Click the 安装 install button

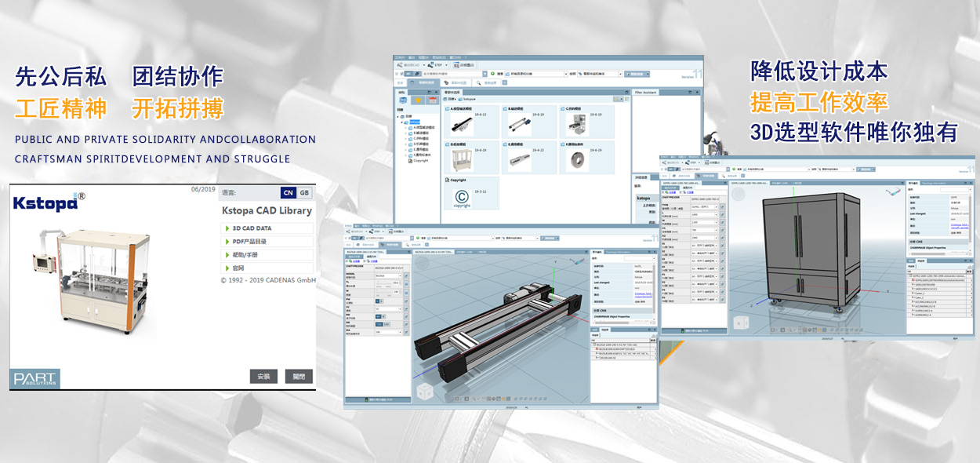(263, 377)
